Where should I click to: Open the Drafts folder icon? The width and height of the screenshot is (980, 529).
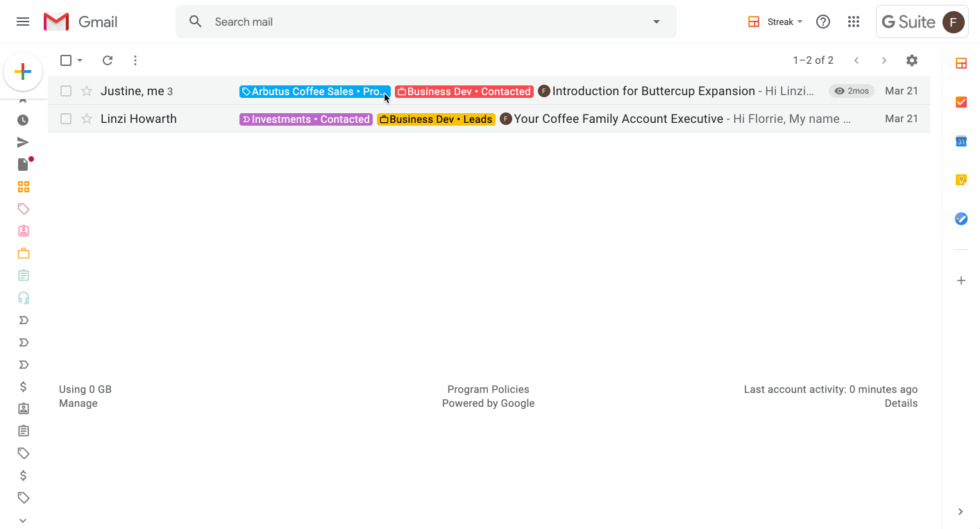click(x=23, y=164)
